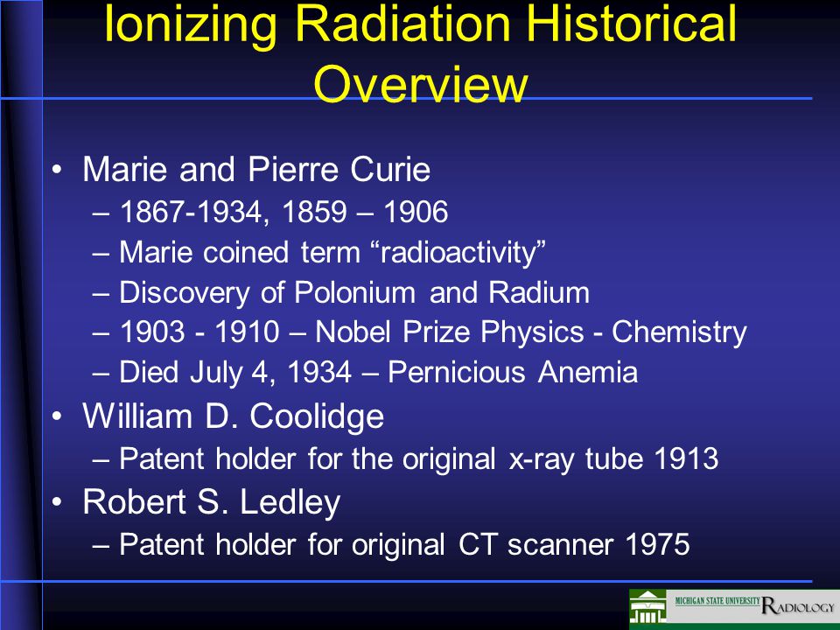Click the "Robert S. Ledley" bullet
Screen dimensions: 840x630
click(212, 502)
